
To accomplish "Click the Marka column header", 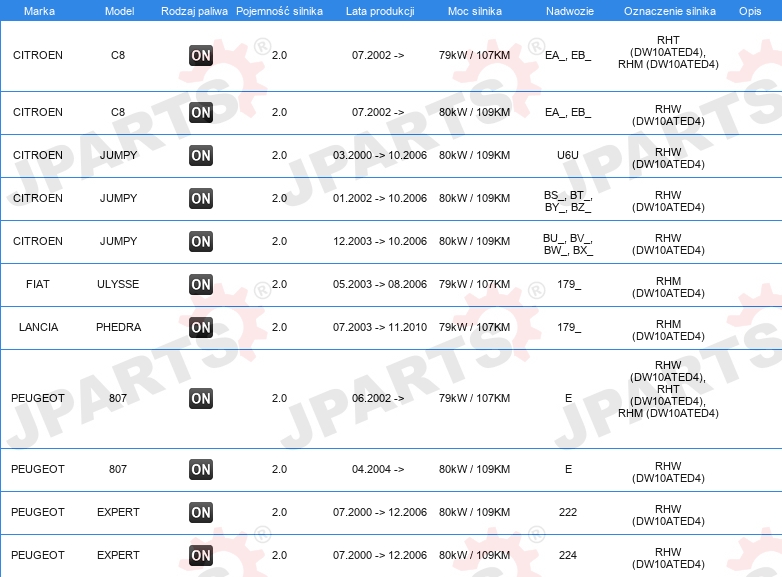I will click(x=39, y=11).
